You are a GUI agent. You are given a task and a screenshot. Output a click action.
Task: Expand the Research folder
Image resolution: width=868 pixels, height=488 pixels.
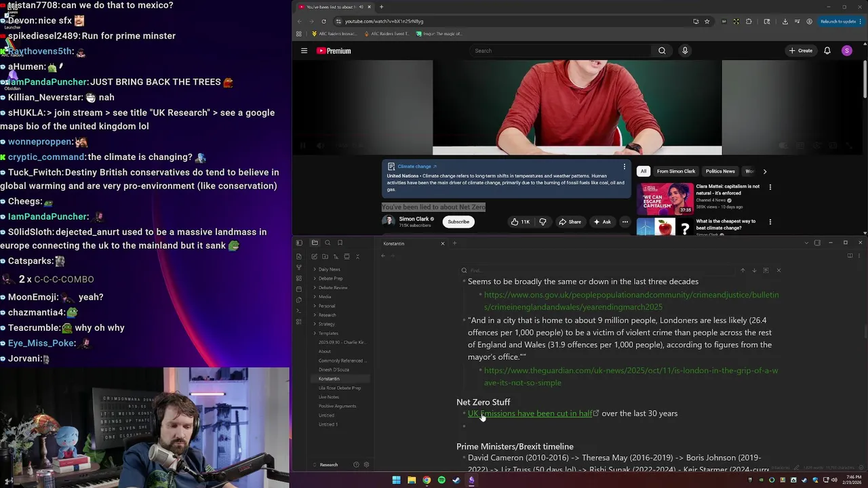point(327,315)
